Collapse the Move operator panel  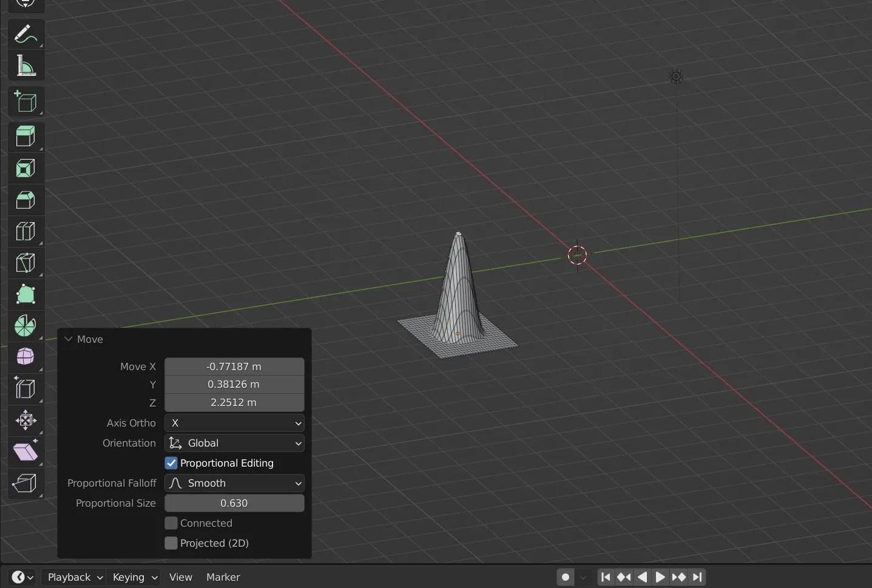click(68, 339)
